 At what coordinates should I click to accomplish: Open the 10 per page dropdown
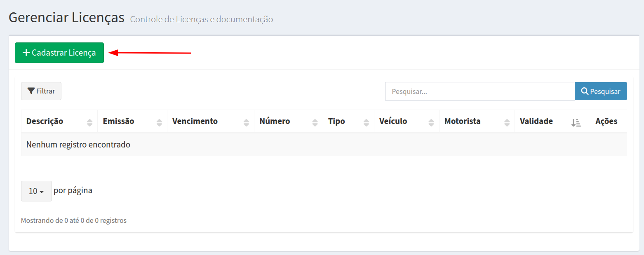click(36, 191)
